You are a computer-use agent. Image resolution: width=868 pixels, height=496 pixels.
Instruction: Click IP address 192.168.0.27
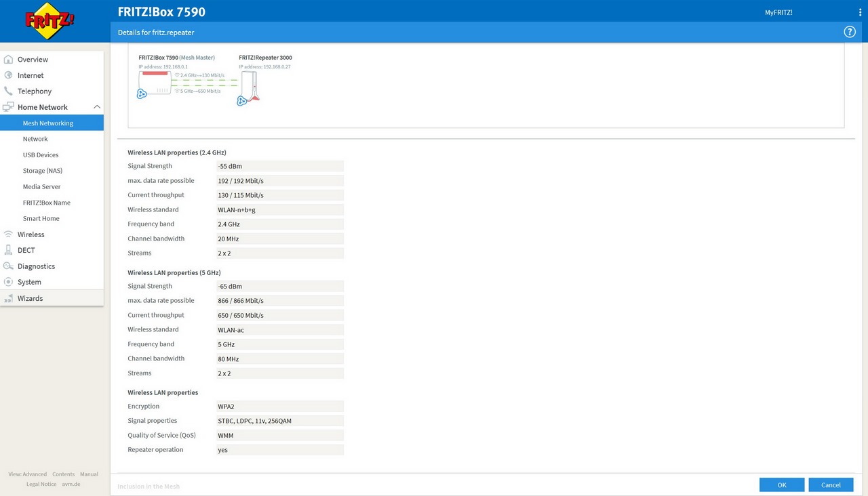pyautogui.click(x=264, y=67)
